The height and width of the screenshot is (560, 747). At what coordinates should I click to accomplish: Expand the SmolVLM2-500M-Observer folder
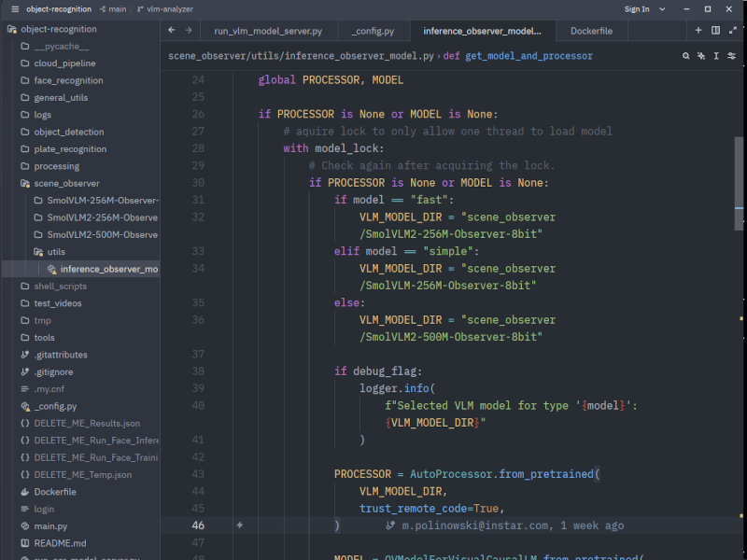80,235
